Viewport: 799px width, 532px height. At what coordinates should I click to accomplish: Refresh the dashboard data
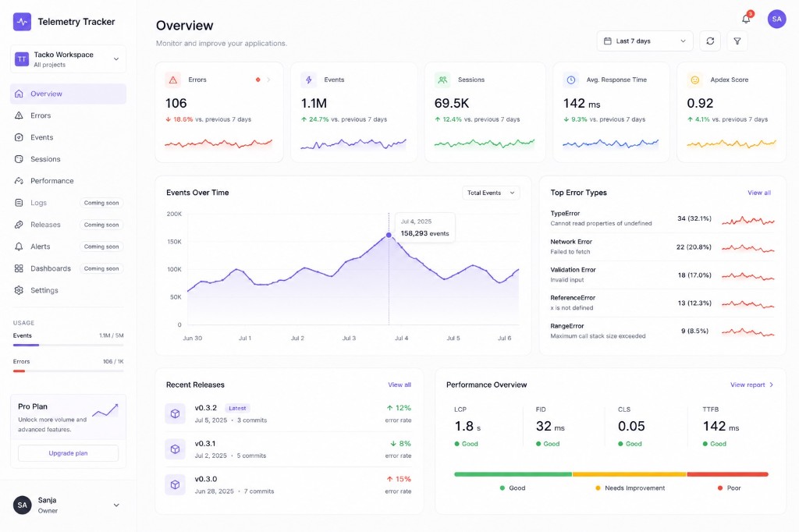(x=710, y=41)
